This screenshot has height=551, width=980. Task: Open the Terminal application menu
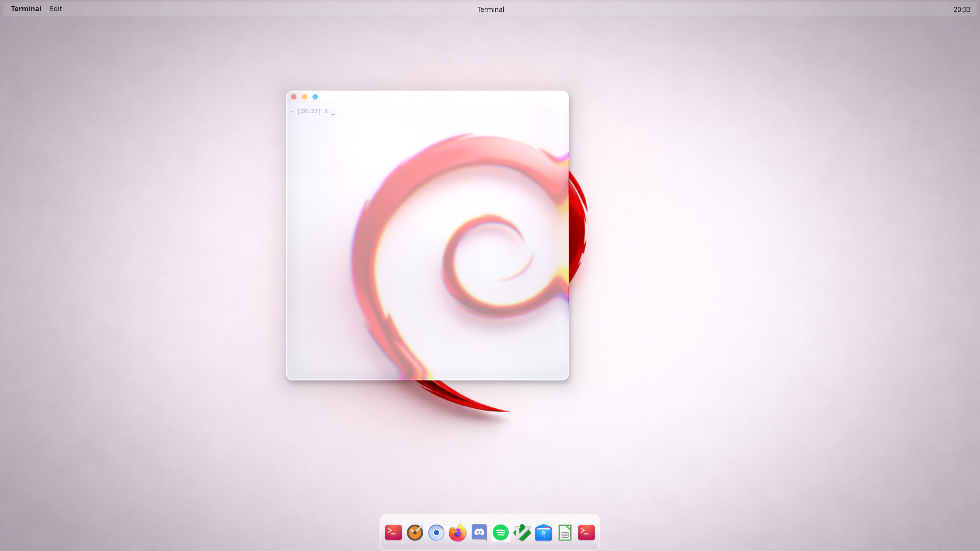[x=26, y=9]
